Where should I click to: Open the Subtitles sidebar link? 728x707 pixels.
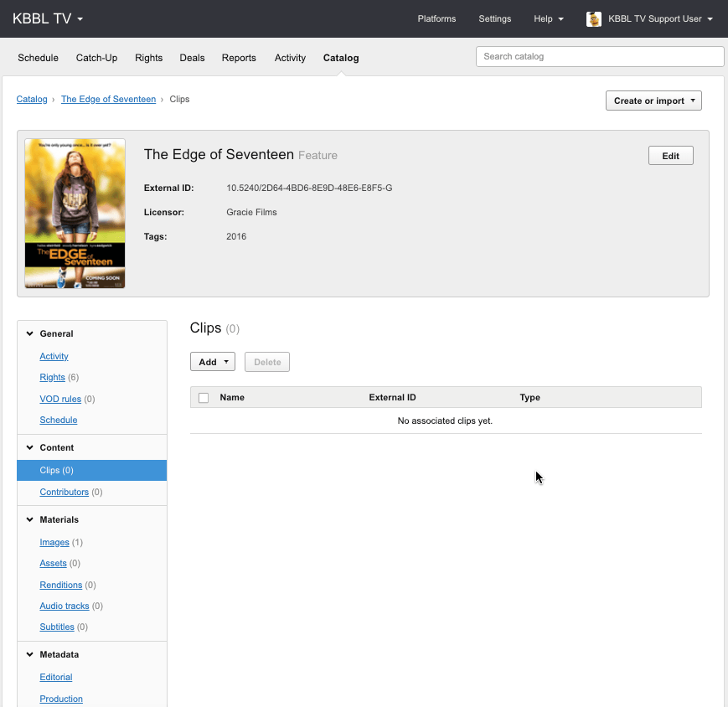click(x=57, y=627)
